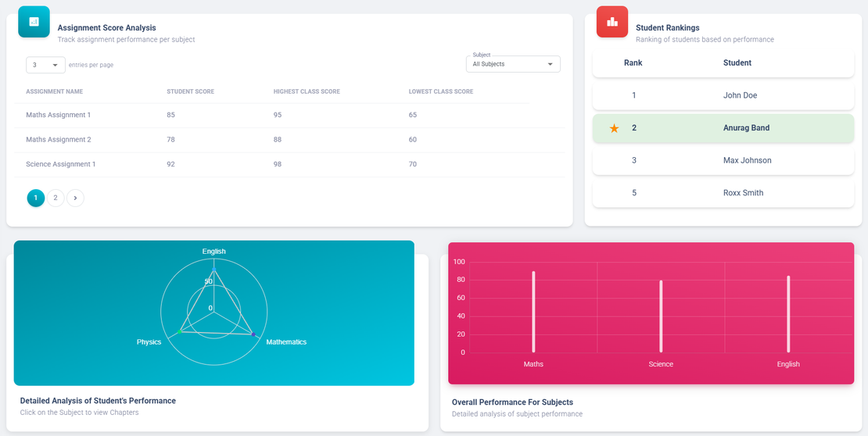Sort by Student Score column header
The height and width of the screenshot is (436, 868).
coord(191,91)
